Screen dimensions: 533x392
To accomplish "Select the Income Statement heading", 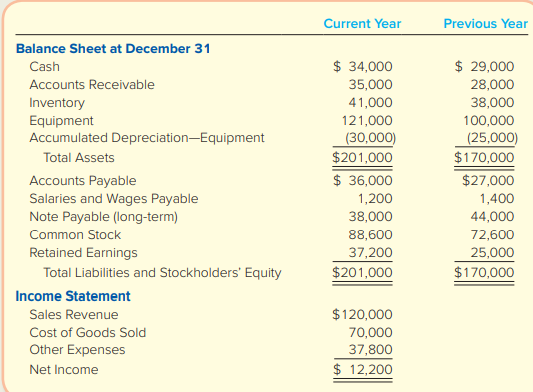I will tap(73, 296).
